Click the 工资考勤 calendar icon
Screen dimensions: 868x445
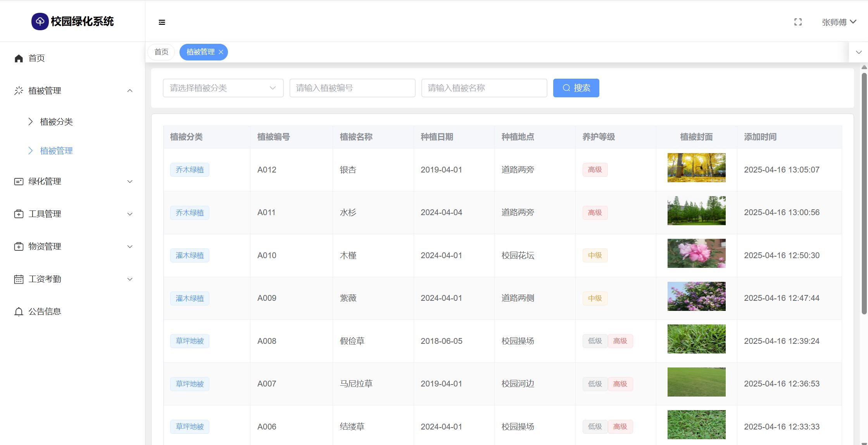pyautogui.click(x=19, y=279)
